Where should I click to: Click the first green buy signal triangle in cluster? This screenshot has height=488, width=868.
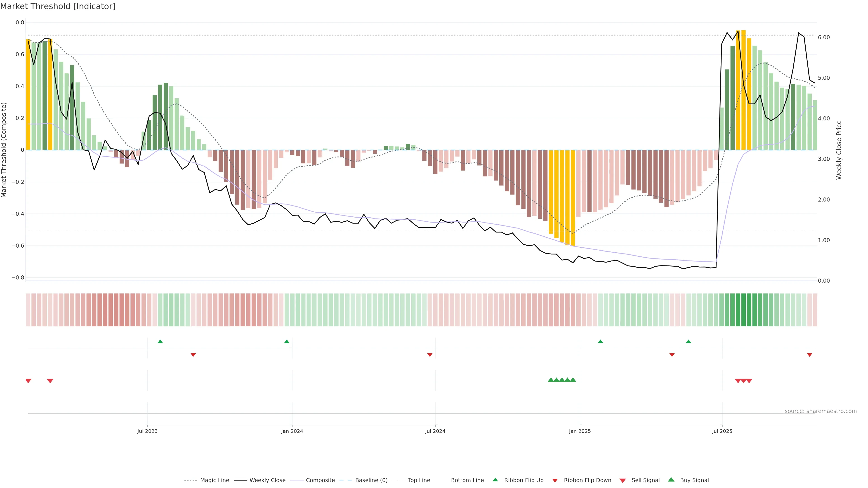[x=551, y=380]
